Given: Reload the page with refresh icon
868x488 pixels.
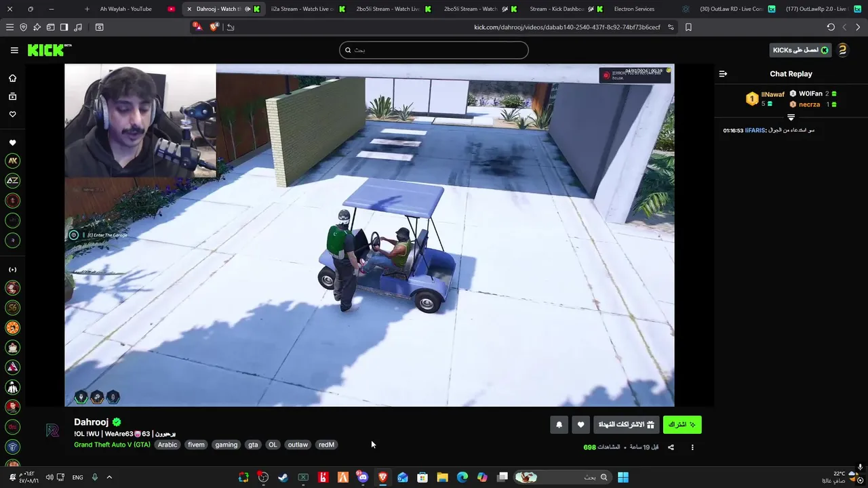Looking at the screenshot, I should 831,27.
